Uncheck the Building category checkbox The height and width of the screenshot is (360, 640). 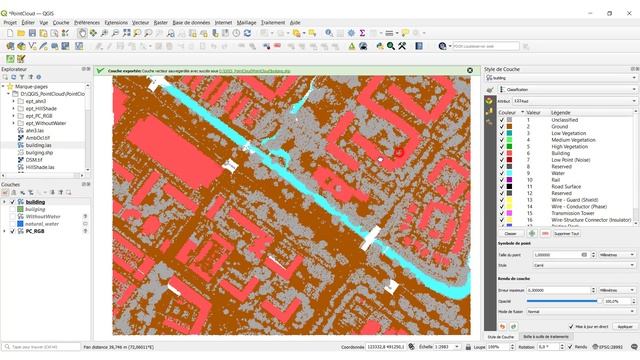pyautogui.click(x=502, y=153)
